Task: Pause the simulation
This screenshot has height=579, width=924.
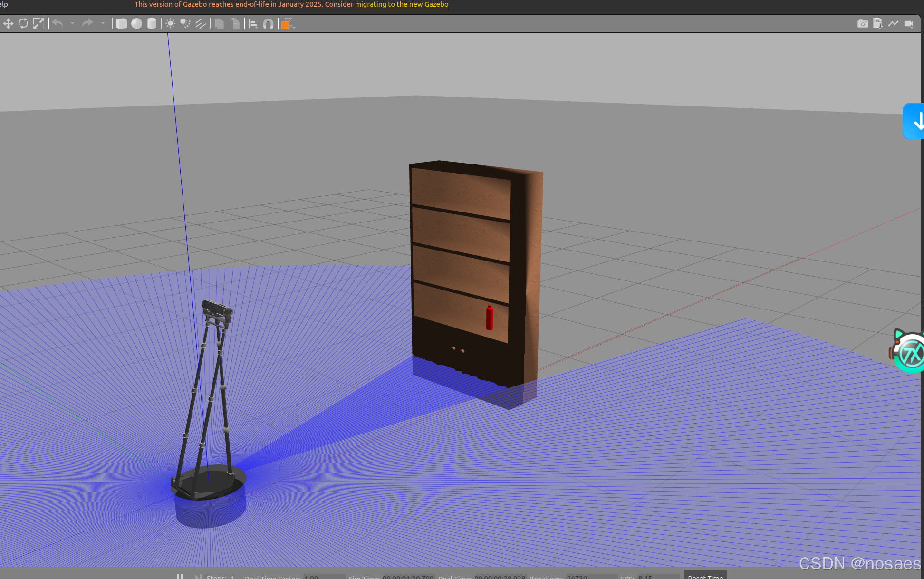Action: tap(180, 576)
